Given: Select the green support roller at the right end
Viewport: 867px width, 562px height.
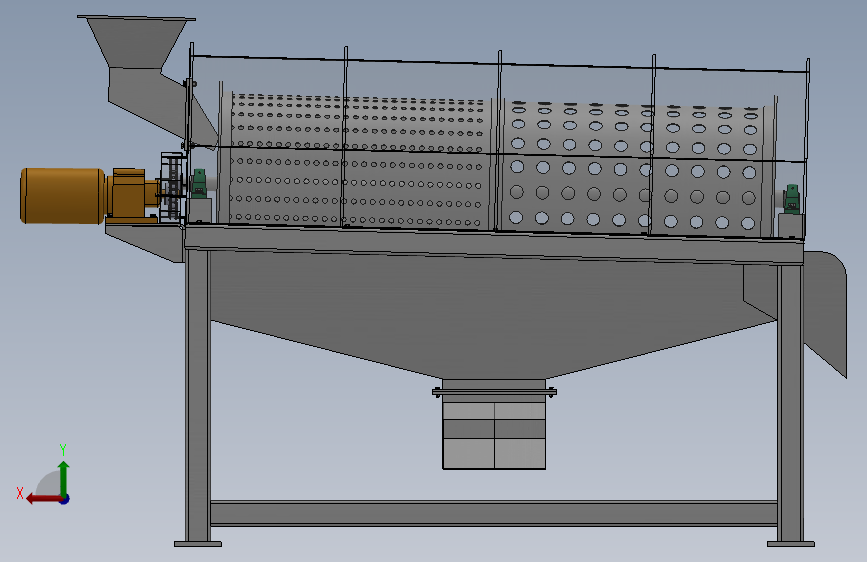Looking at the screenshot, I should (792, 199).
